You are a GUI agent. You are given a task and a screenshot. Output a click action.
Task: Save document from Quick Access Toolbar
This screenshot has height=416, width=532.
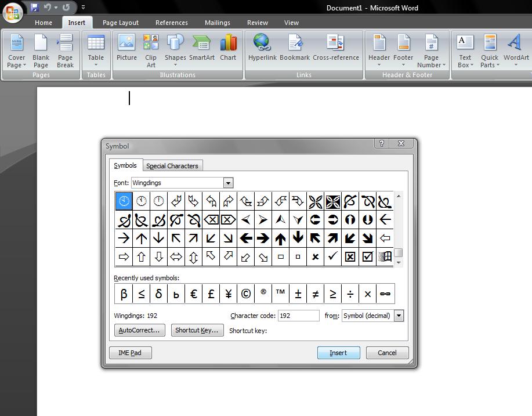35,7
